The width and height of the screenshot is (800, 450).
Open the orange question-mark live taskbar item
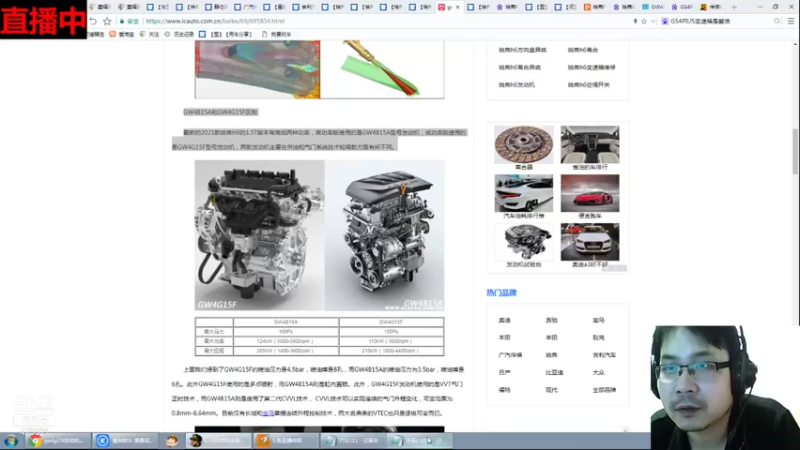[x=286, y=441]
